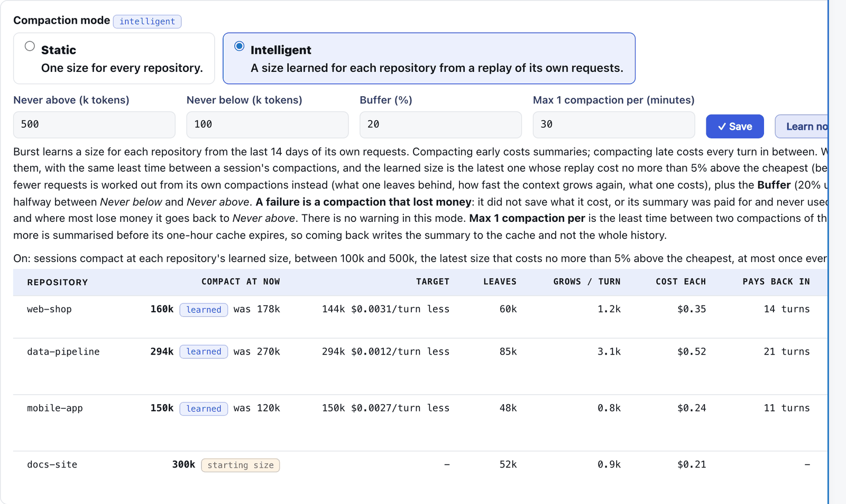
Task: Click the "was 120k" value
Action: tap(257, 408)
